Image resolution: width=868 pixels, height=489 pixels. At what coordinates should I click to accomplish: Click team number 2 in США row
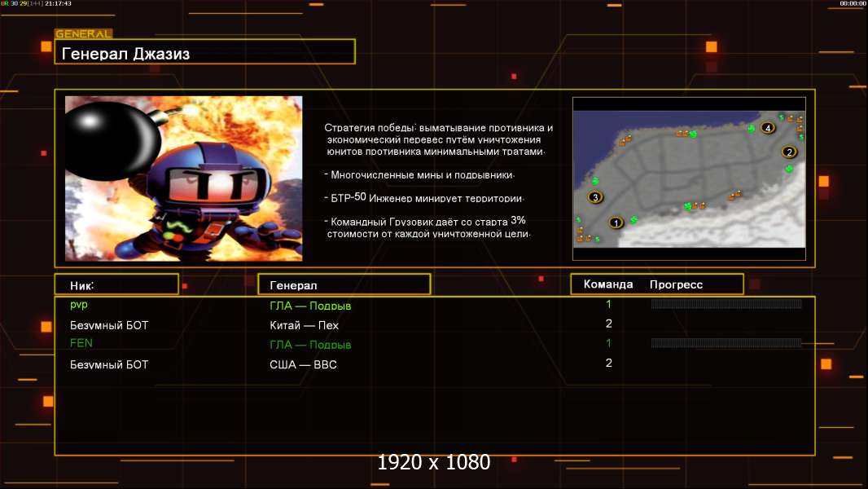coord(608,363)
